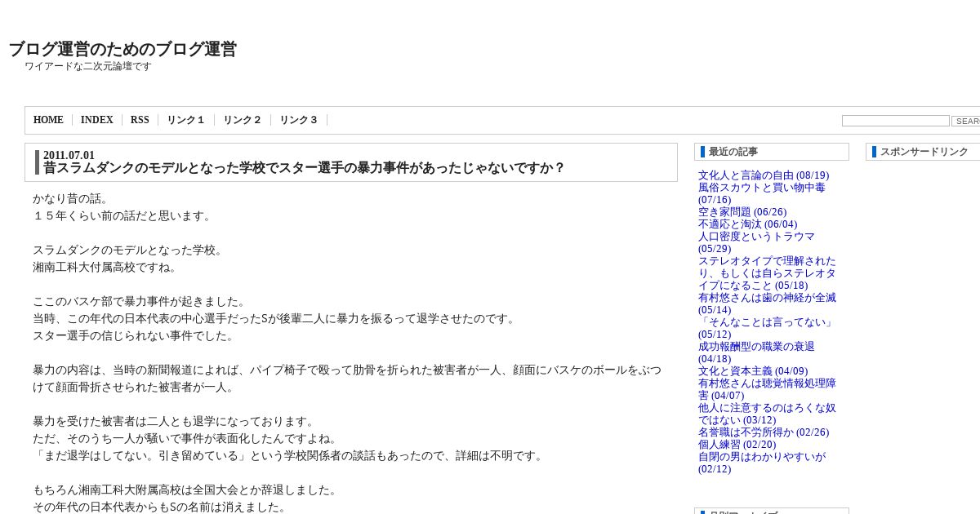Open recent post ステレオタイプで理解されたり
This screenshot has width=980, height=514.
click(767, 273)
